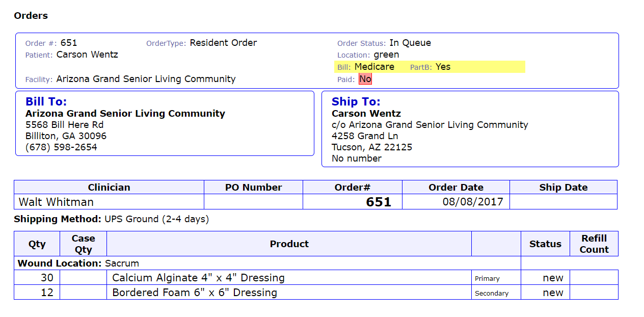Click the Resident Order type text
The width and height of the screenshot is (644, 317).
[x=223, y=43]
